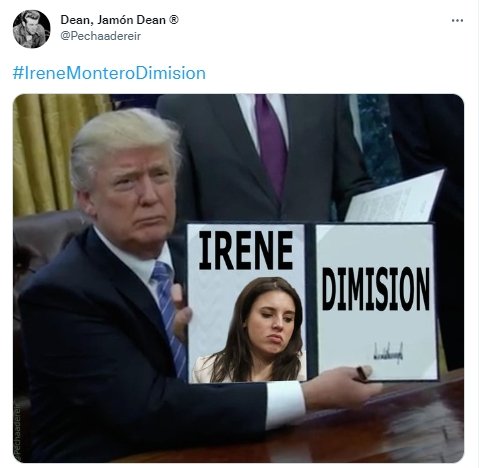Click the pen held against the document
Viewport: 479px width, 468px height.
(362, 374)
